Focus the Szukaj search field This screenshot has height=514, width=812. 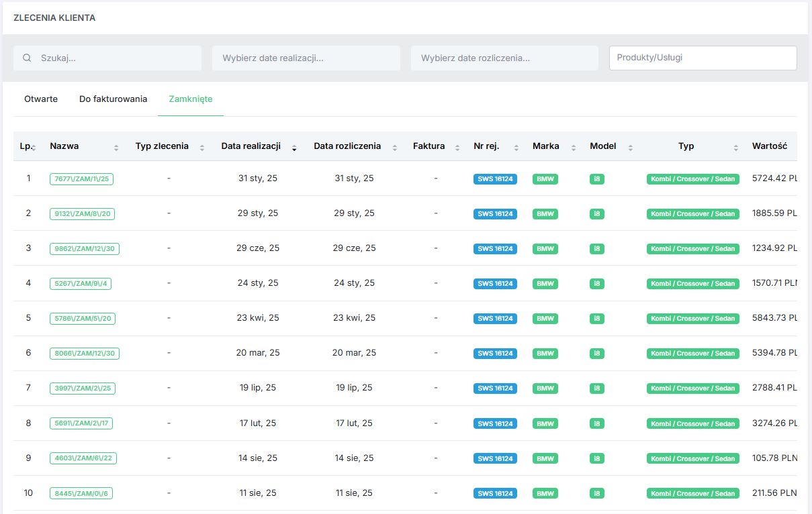(x=114, y=58)
